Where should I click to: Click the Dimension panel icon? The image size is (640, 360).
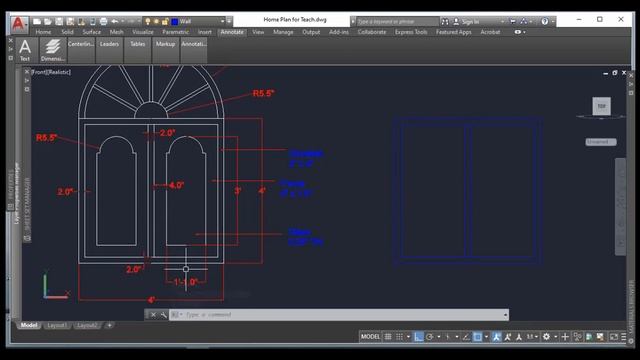point(53,50)
